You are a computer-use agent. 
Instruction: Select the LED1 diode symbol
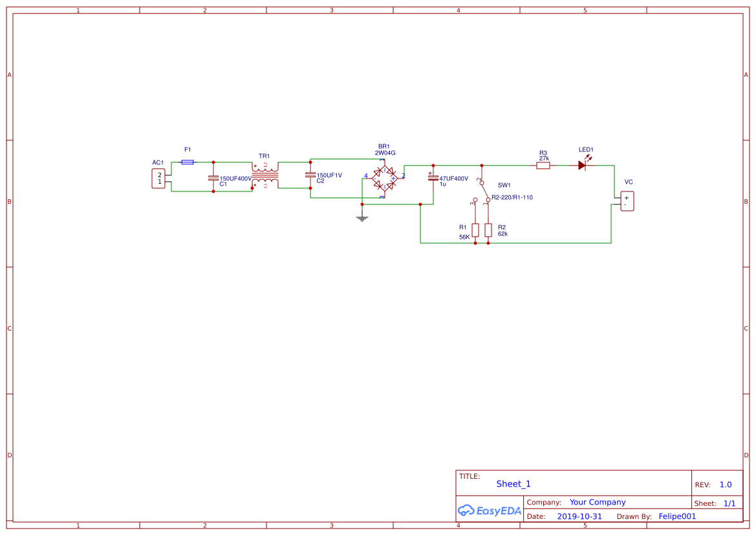coord(583,164)
